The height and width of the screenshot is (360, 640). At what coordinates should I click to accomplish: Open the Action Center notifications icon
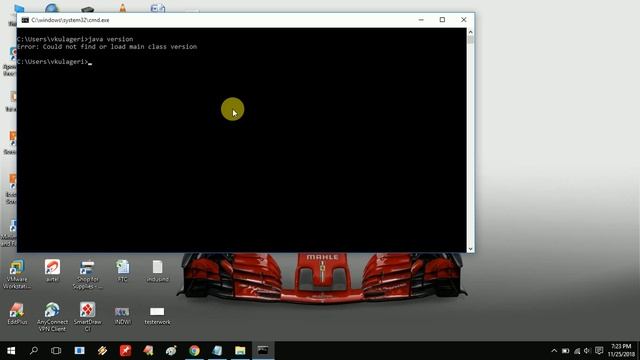599,351
